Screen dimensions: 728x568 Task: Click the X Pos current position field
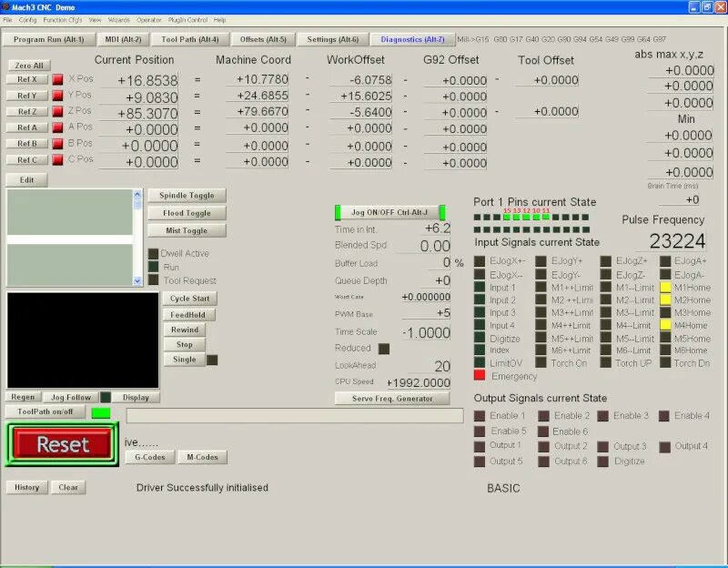(139, 80)
